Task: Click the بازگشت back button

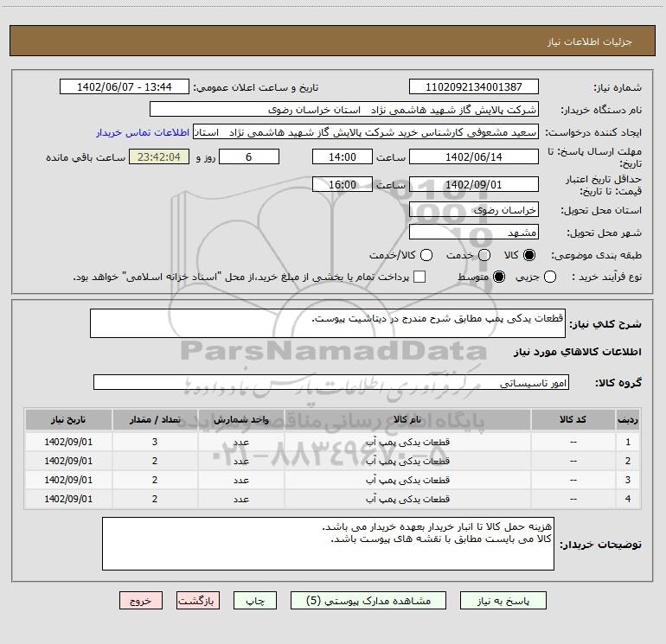Action: tap(198, 601)
